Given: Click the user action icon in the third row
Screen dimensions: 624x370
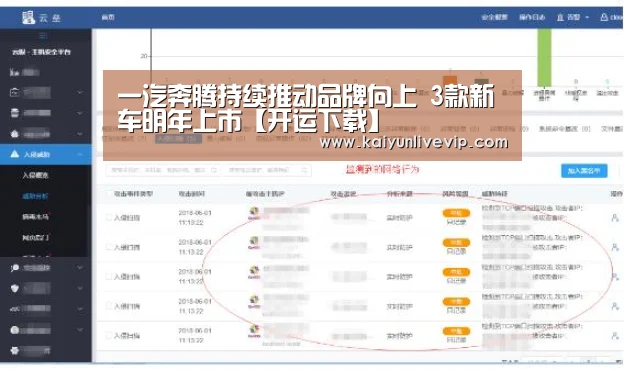Looking at the screenshot, I should (x=615, y=277).
